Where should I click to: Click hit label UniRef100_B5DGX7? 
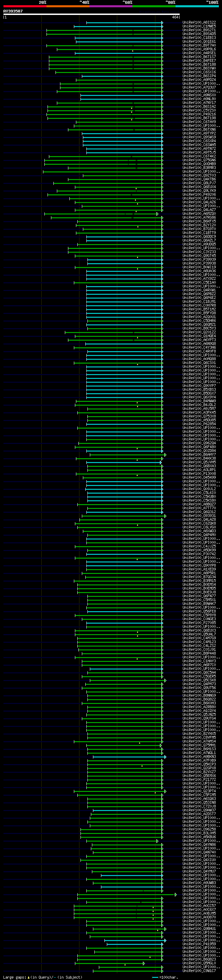(x=199, y=394)
